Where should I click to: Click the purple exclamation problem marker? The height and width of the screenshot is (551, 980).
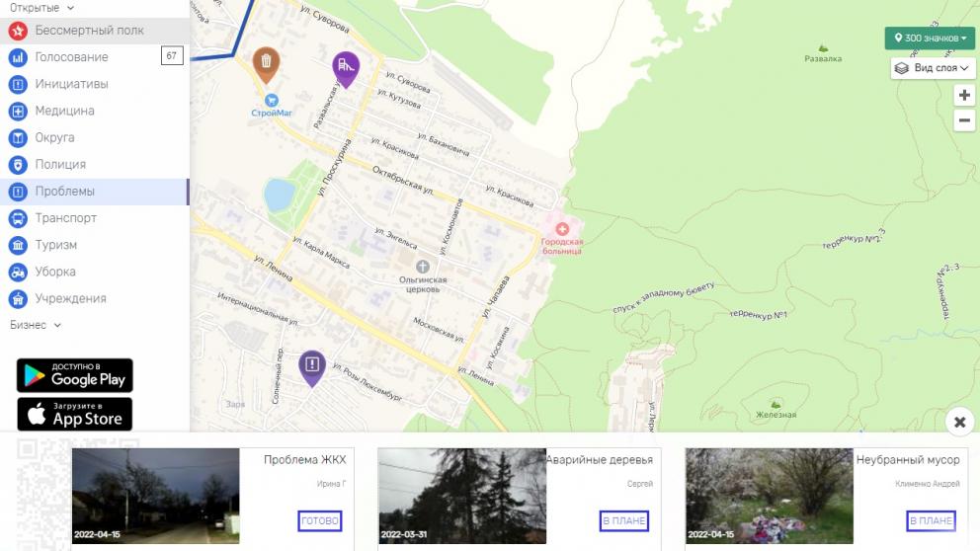[312, 365]
